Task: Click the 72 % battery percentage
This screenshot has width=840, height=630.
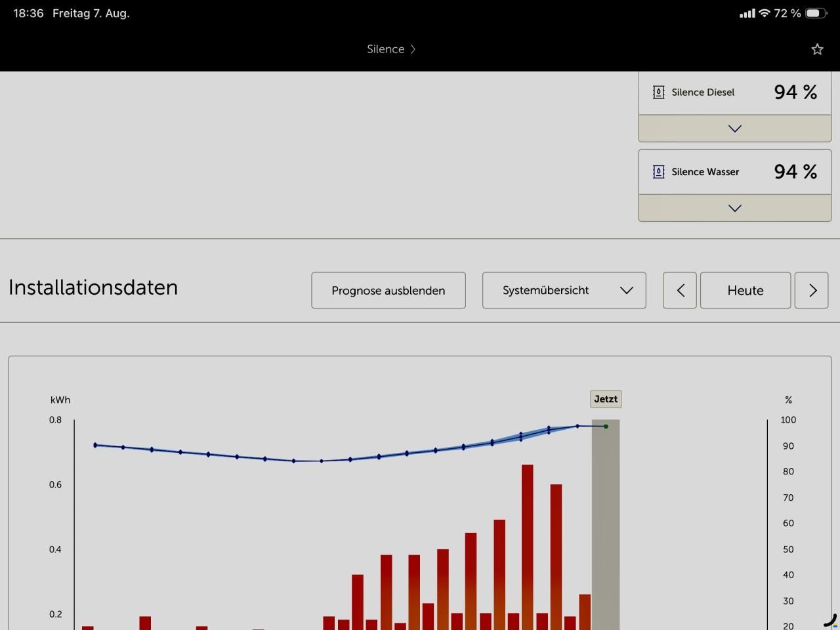Action: click(787, 13)
